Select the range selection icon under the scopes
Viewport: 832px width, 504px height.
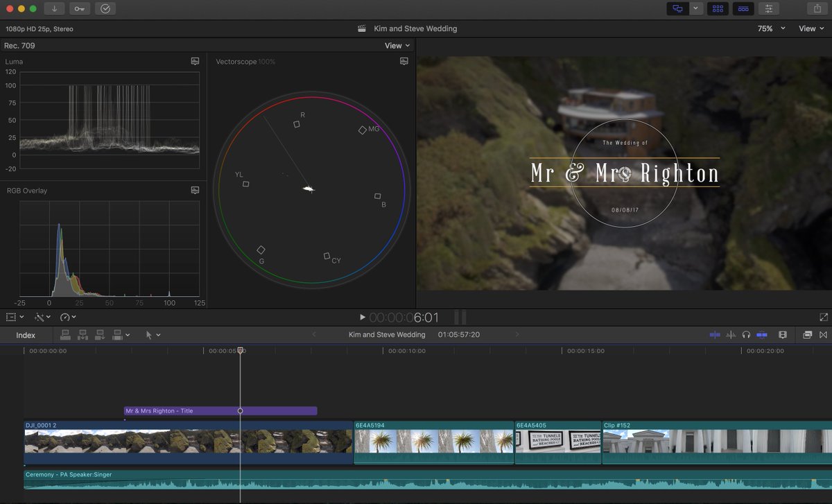coord(11,317)
